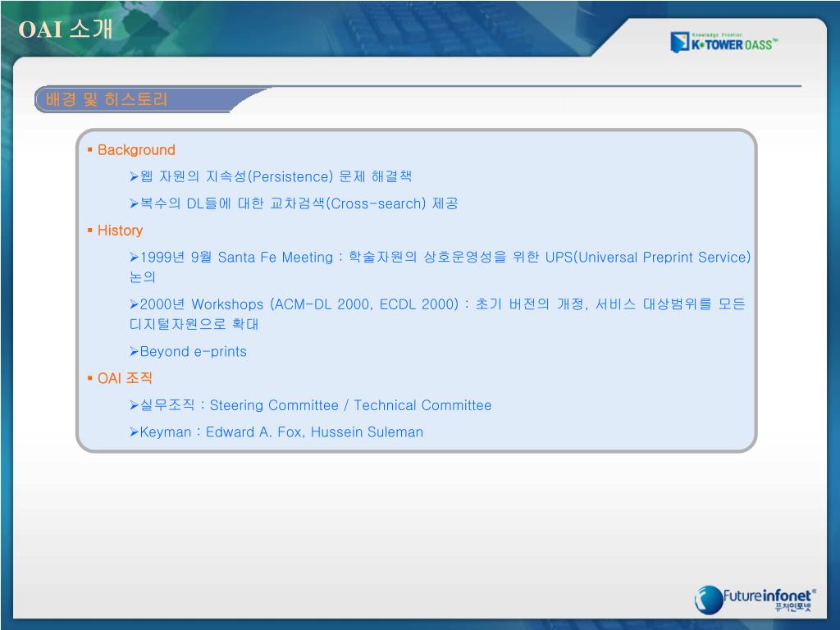The height and width of the screenshot is (630, 840).
Task: Click the Cross-search 제공 bullet line
Action: click(x=294, y=203)
